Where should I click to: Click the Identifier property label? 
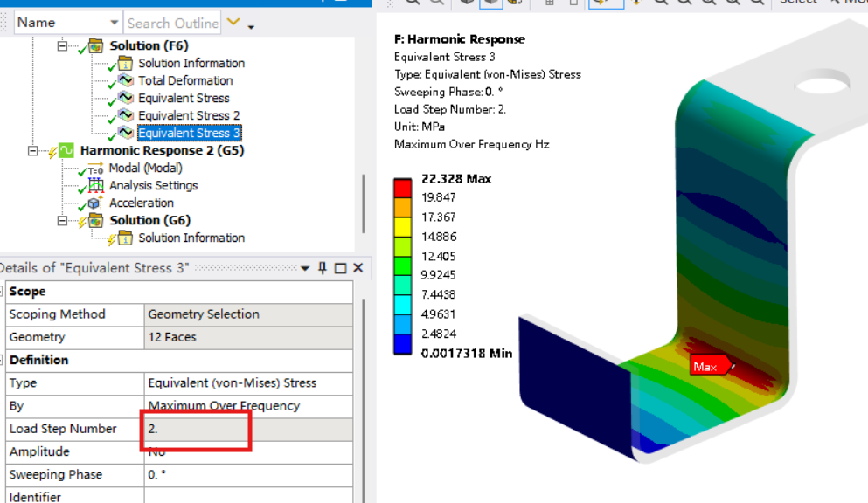point(35,497)
